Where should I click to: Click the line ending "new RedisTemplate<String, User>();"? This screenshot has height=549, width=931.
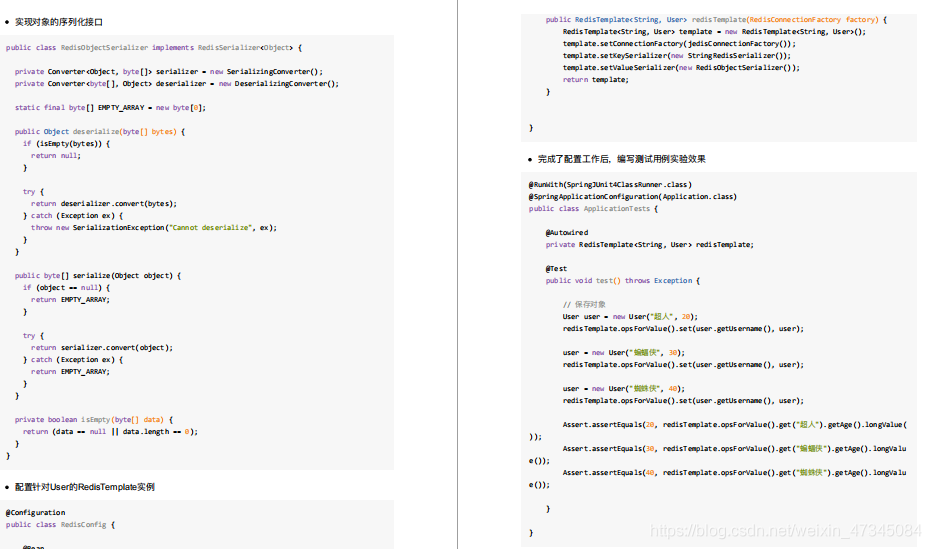pyautogui.click(x=714, y=31)
